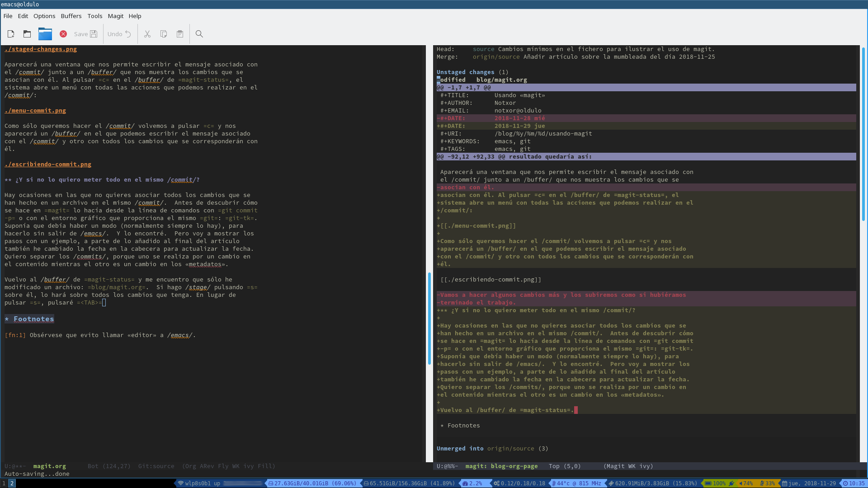Click the magit.org buffer name in mode line
The width and height of the screenshot is (868, 488).
pos(50,466)
